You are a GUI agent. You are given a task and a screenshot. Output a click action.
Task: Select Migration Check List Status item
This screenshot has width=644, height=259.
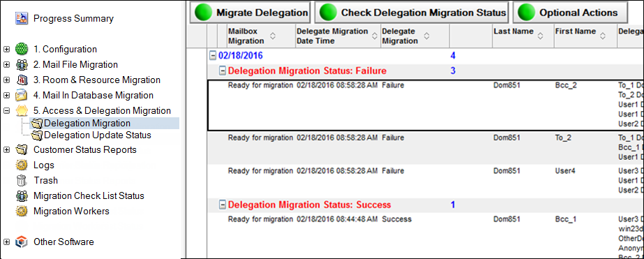coord(89,195)
